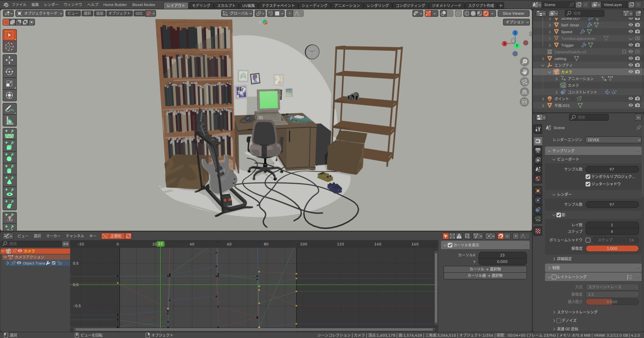
Task: Open the outliner filter funnel icon
Action: (628, 13)
